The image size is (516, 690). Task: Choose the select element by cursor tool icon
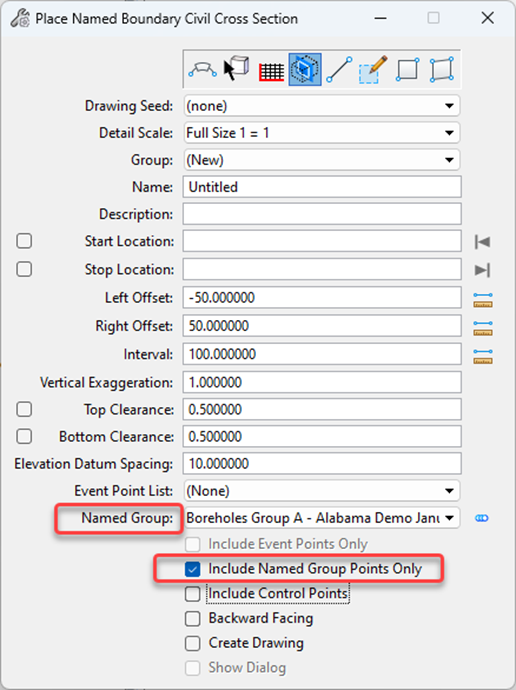pos(237,69)
